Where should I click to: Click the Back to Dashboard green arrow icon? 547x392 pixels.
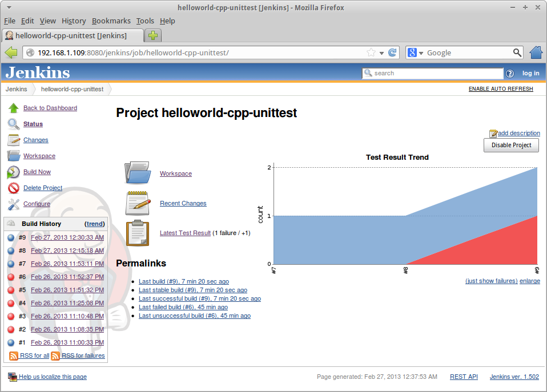[14, 108]
